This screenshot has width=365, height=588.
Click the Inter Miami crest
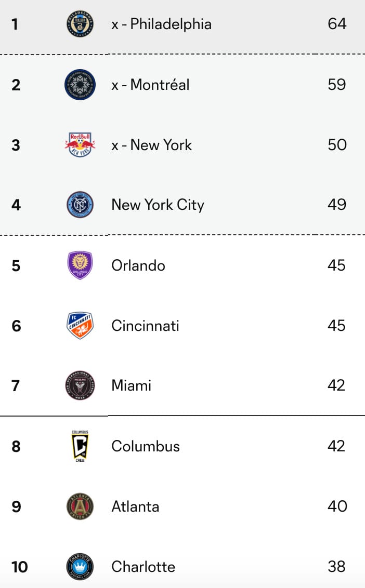(80, 385)
